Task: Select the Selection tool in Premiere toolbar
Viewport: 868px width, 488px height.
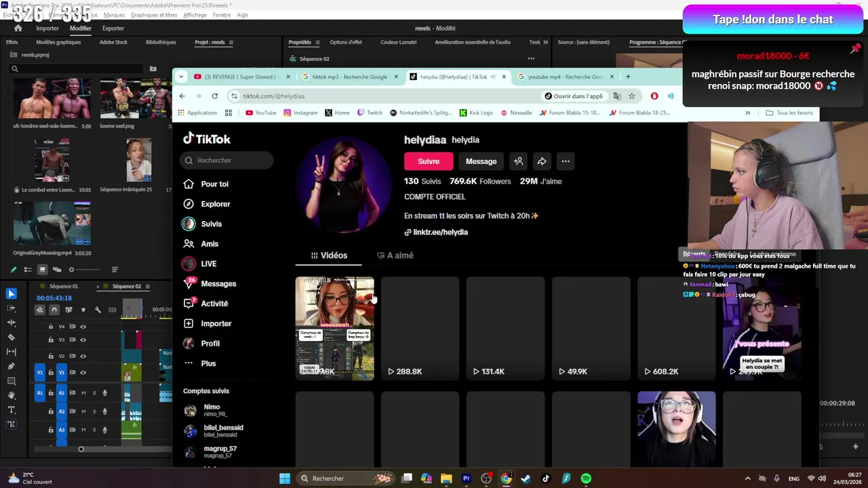Action: point(12,293)
